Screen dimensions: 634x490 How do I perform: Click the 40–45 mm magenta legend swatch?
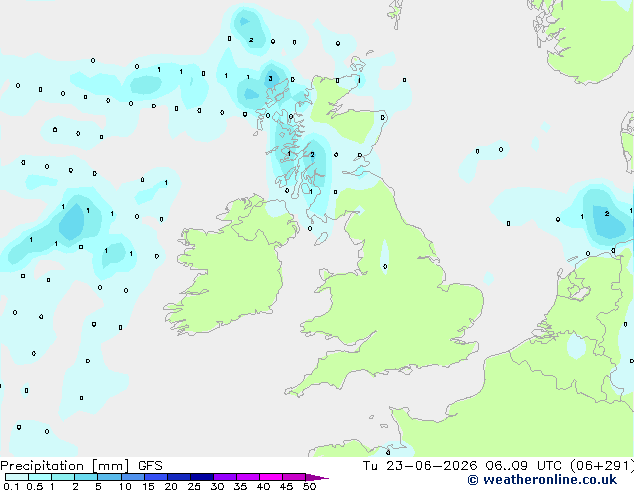[x=271, y=477]
